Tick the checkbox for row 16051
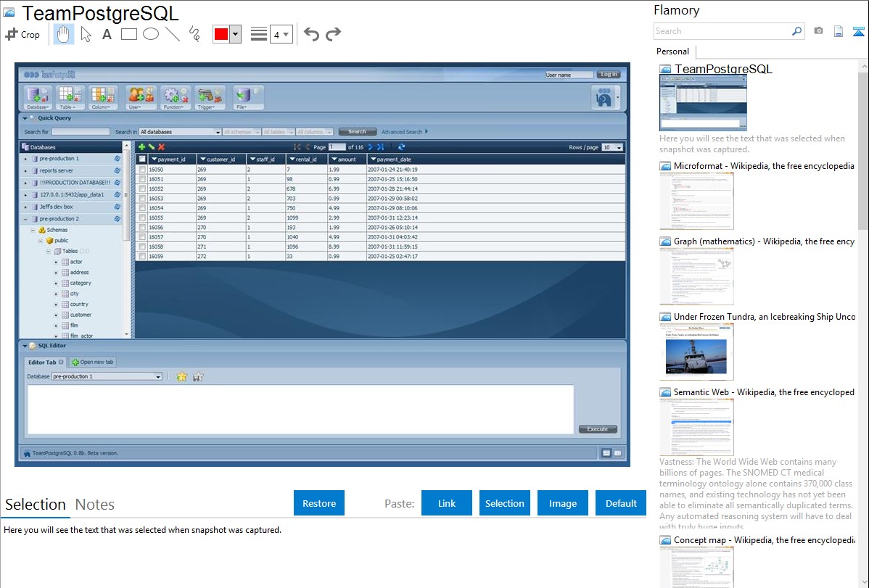The height and width of the screenshot is (588, 869). [x=142, y=179]
